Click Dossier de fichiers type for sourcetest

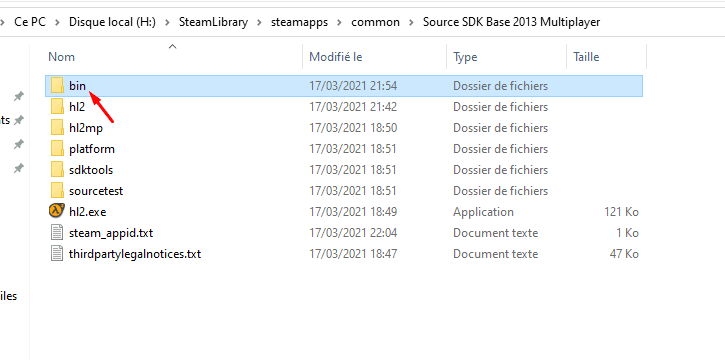click(x=500, y=191)
